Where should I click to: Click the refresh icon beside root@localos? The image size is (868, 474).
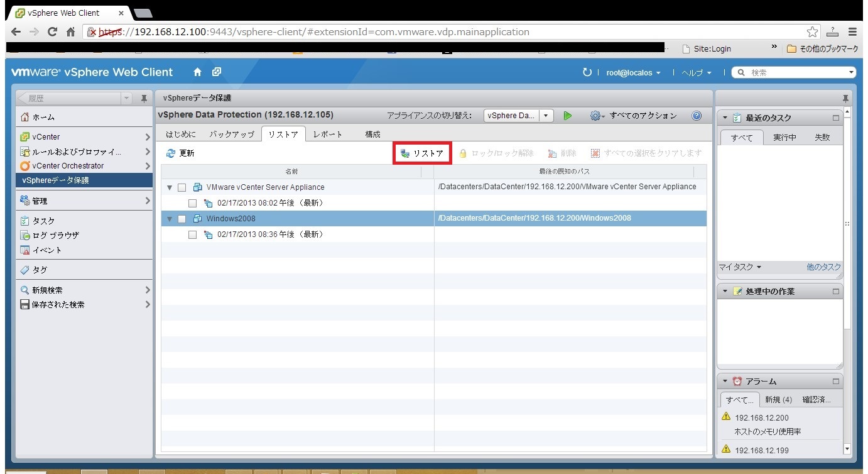[587, 72]
